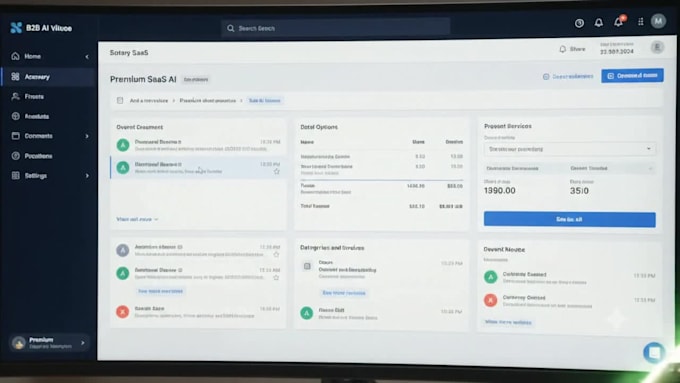This screenshot has width=680, height=383.
Task: Click the gray avatar beside the date
Action: (x=657, y=47)
